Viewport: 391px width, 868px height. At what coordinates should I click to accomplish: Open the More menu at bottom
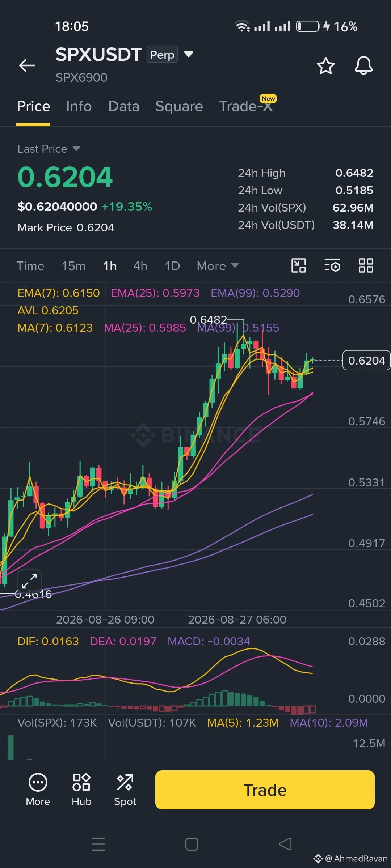(38, 790)
